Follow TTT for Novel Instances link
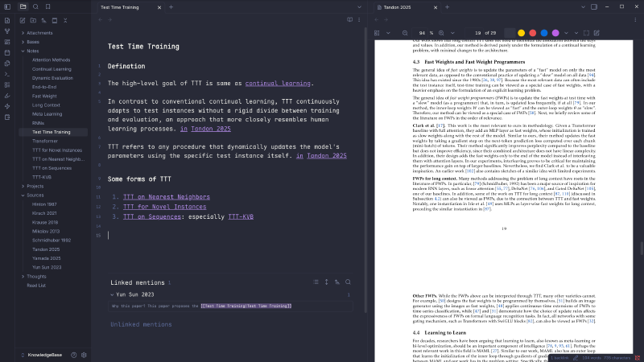Viewport: 644px width, 362px height. tap(165, 207)
